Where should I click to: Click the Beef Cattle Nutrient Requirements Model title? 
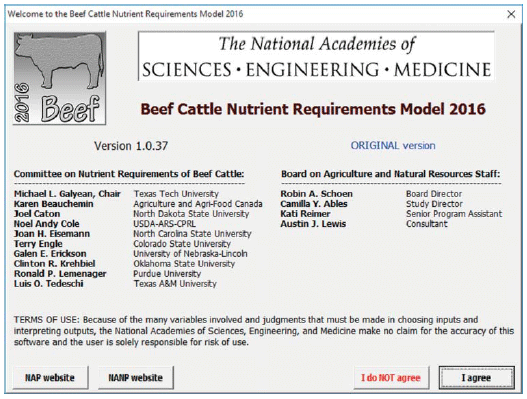point(313,109)
